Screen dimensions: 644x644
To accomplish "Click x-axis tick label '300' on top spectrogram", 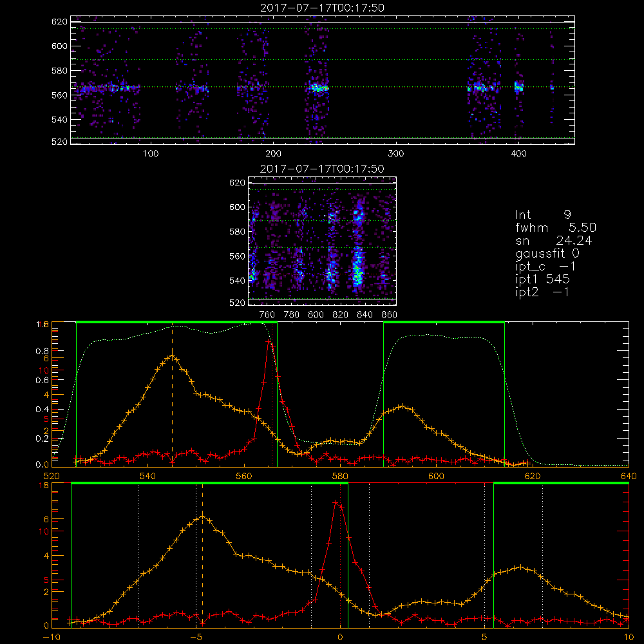I will [x=396, y=154].
